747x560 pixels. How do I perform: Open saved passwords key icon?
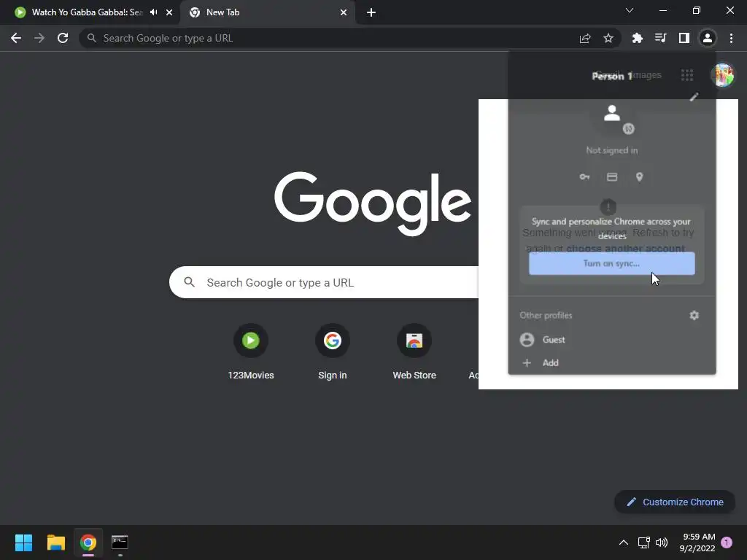584,177
